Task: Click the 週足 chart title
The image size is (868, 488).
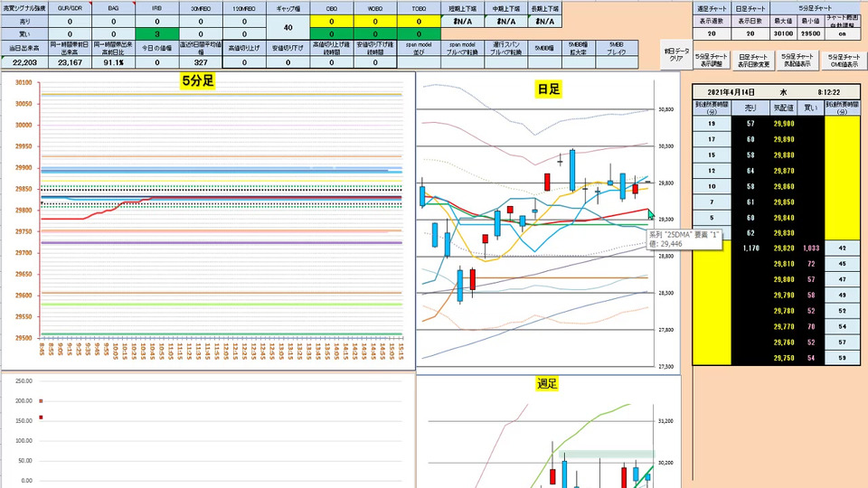Action: 546,383
